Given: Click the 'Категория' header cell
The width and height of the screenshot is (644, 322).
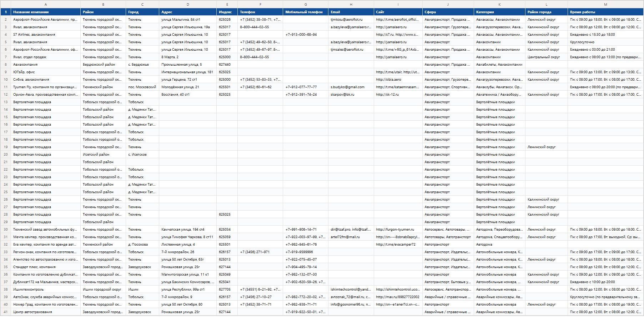Looking at the screenshot, I should [x=499, y=12].
